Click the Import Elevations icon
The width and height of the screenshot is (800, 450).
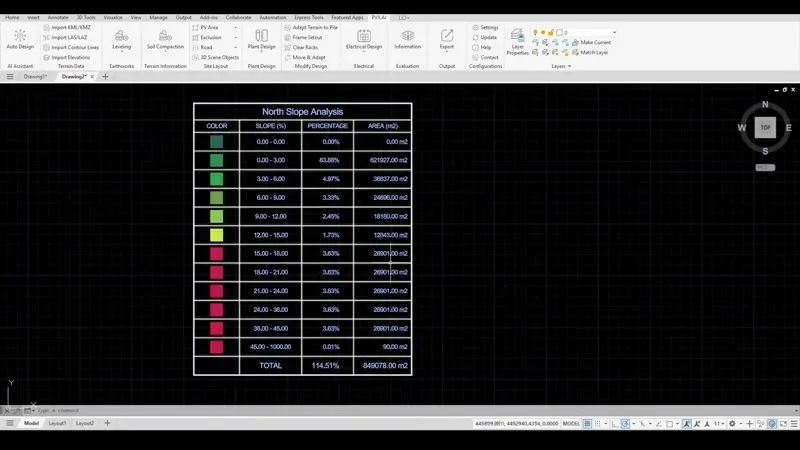[46, 58]
